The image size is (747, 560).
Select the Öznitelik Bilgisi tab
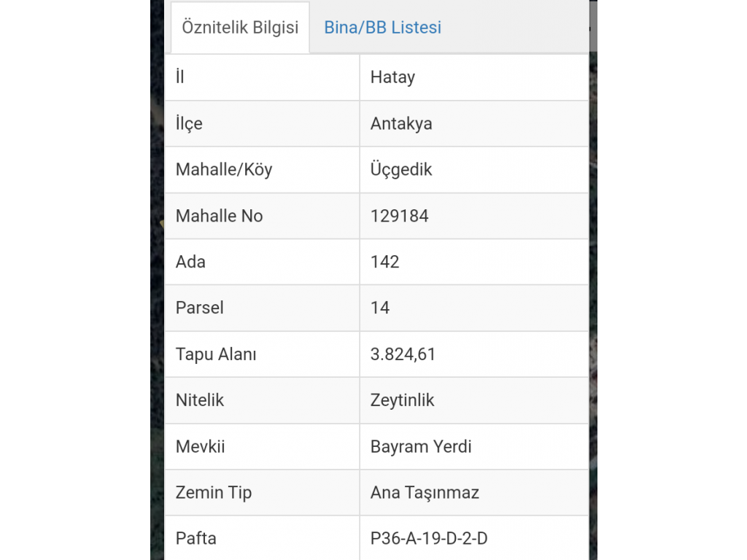240,28
